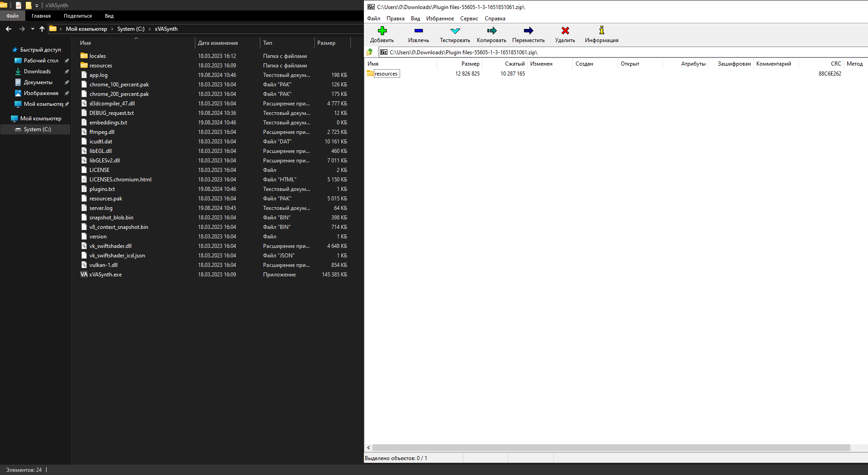The width and height of the screenshot is (868, 475).
Task: Open recent locations dropdown in Explorer
Action: click(x=33, y=29)
